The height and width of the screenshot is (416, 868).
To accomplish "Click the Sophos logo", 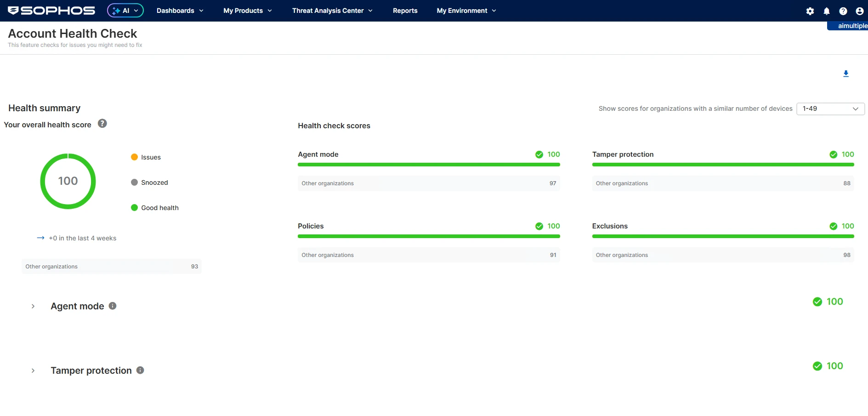I will (x=51, y=11).
